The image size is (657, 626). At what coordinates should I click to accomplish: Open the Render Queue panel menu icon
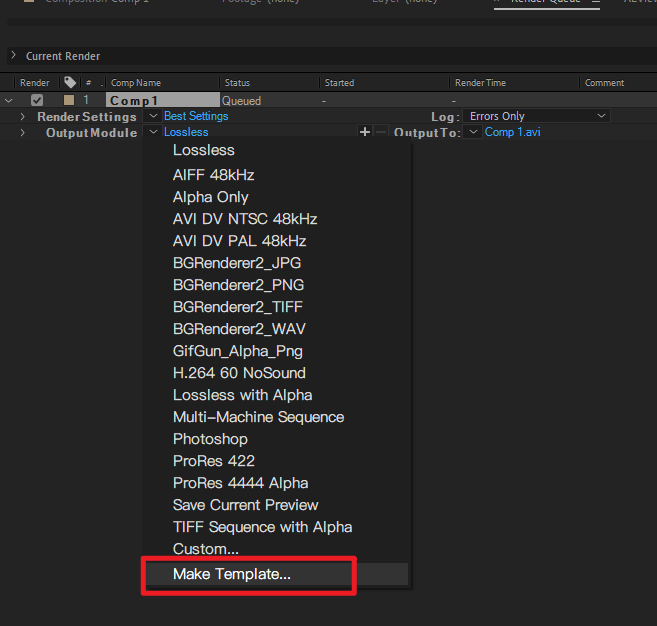click(596, 3)
